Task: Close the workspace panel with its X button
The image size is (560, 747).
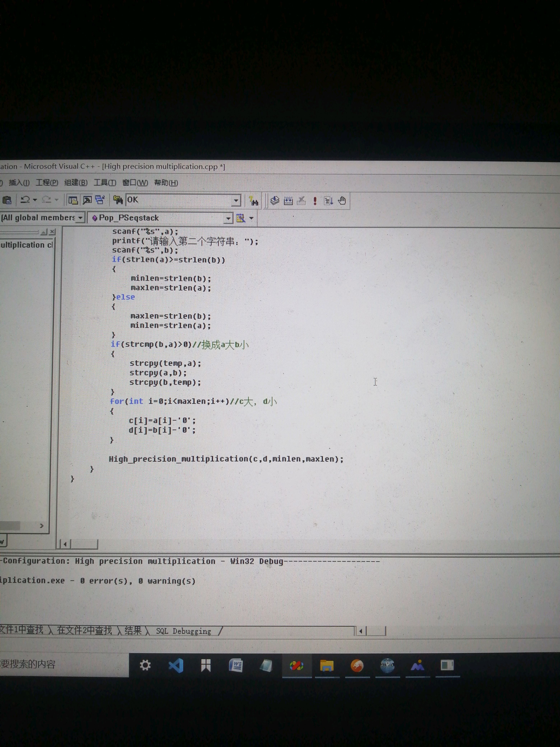Action: click(52, 232)
